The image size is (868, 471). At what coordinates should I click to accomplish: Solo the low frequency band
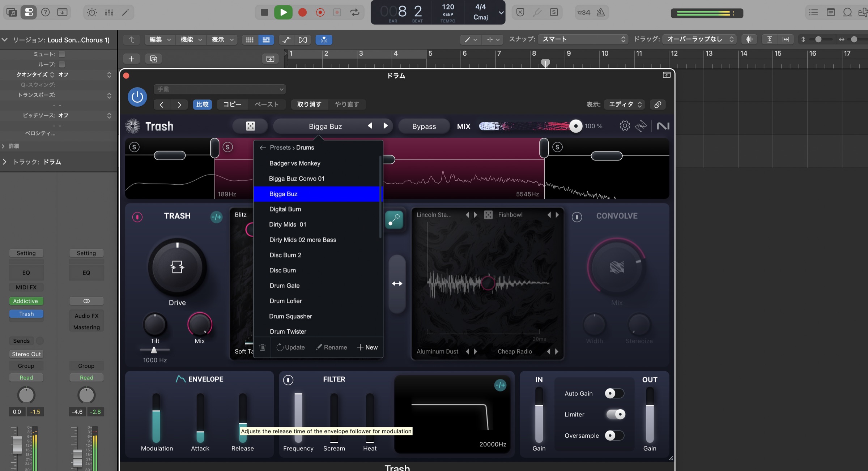[x=134, y=147]
